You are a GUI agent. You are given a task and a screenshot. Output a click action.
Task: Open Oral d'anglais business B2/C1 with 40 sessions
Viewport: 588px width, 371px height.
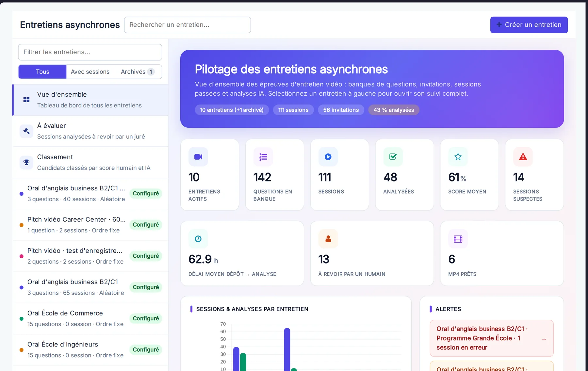(x=90, y=193)
